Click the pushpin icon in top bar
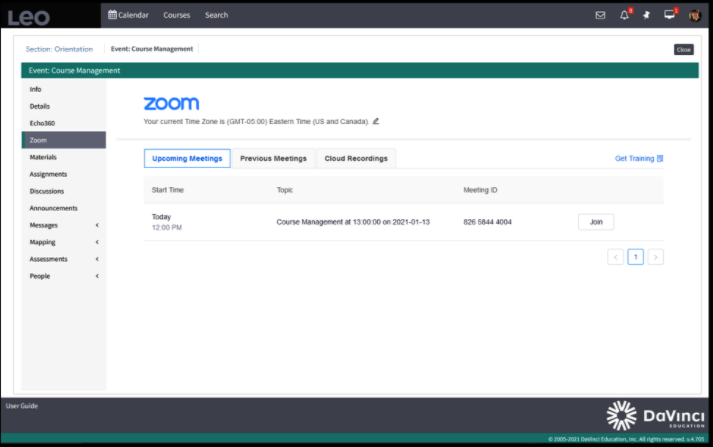This screenshot has width=713, height=447. [x=646, y=15]
